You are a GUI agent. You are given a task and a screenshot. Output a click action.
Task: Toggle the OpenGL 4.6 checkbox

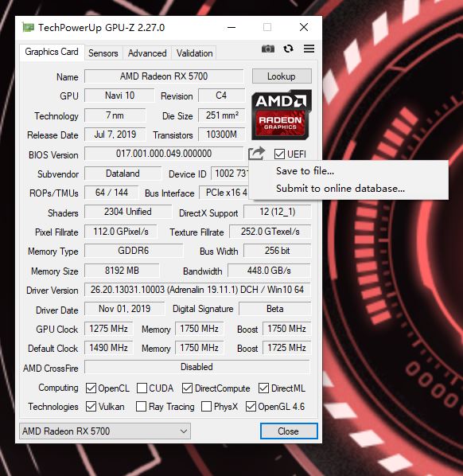tap(251, 407)
